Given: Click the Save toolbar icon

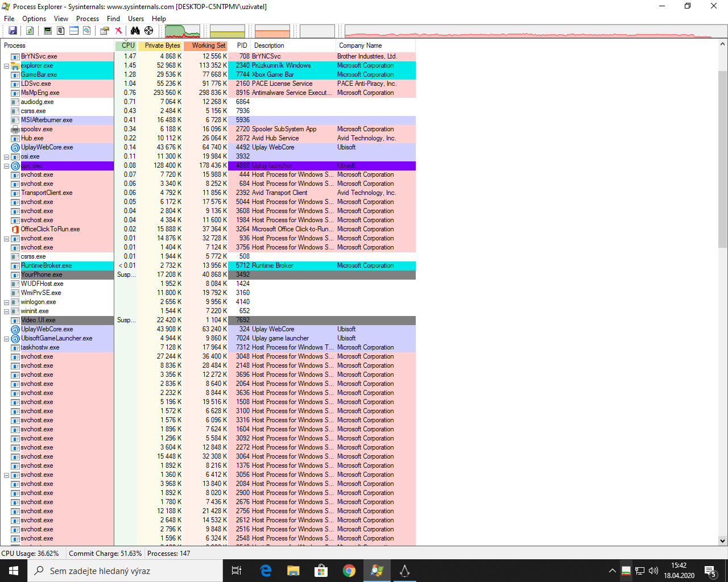Looking at the screenshot, I should point(13,31).
